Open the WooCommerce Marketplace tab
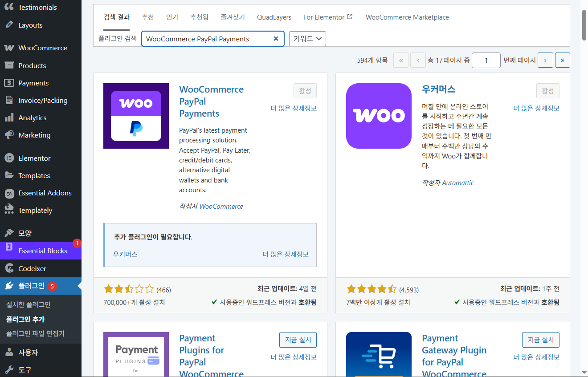 click(x=407, y=17)
